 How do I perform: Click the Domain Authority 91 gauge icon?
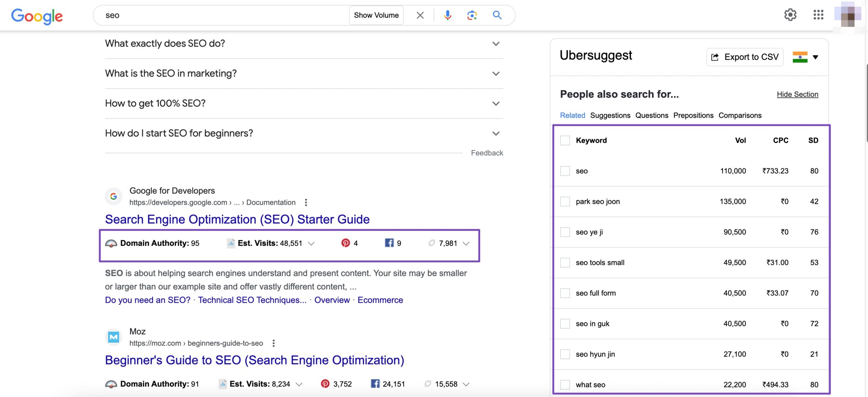[111, 384]
